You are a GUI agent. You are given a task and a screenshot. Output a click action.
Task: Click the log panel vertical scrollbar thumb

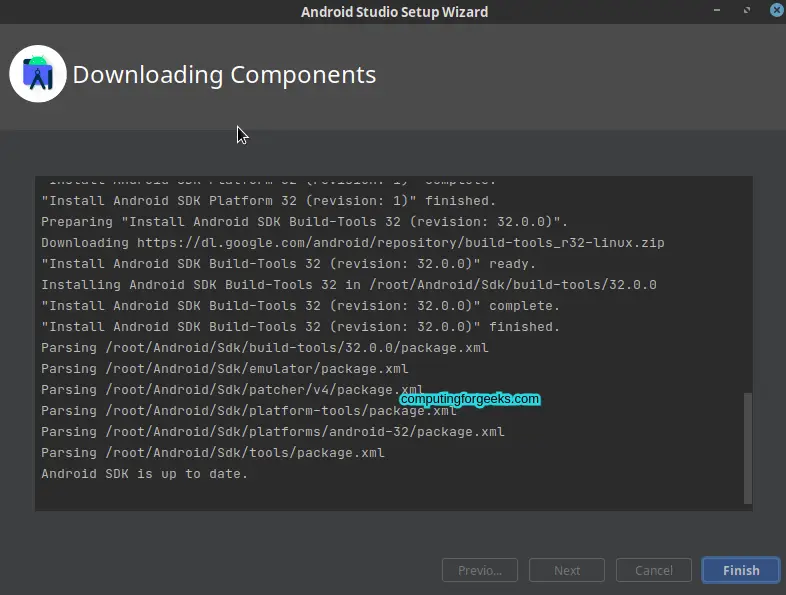(747, 448)
